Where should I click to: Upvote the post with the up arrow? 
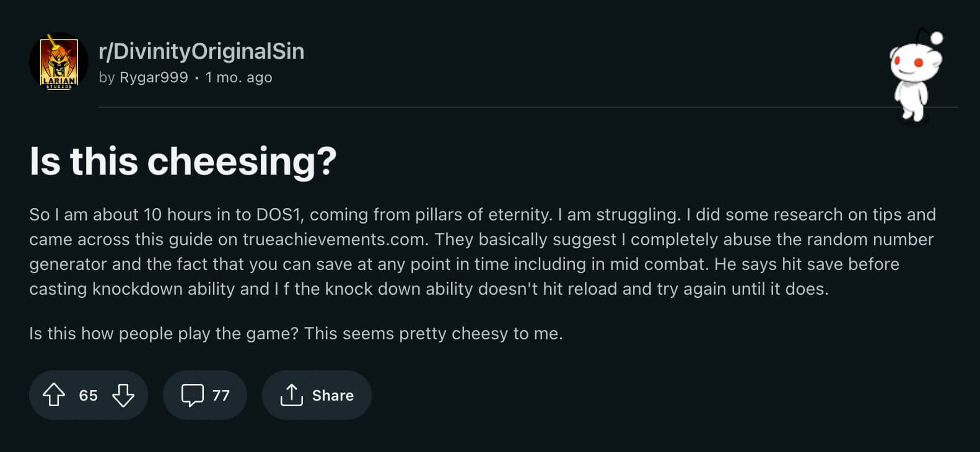pyautogui.click(x=55, y=394)
